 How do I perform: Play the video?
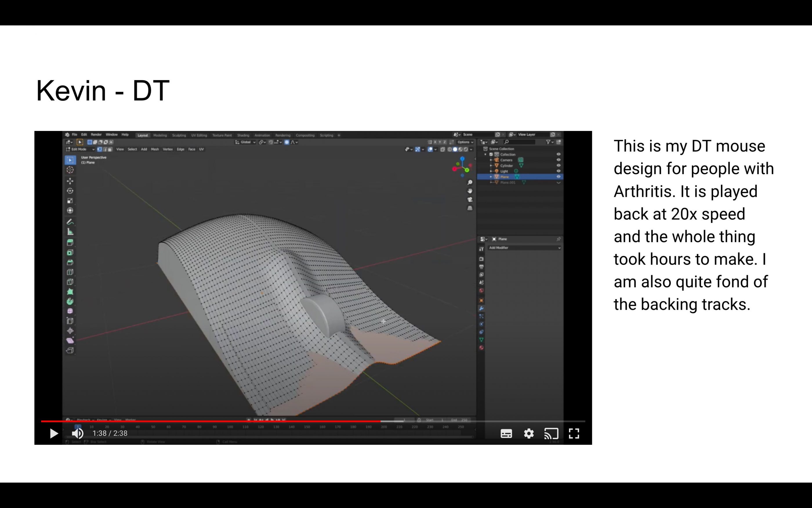54,433
